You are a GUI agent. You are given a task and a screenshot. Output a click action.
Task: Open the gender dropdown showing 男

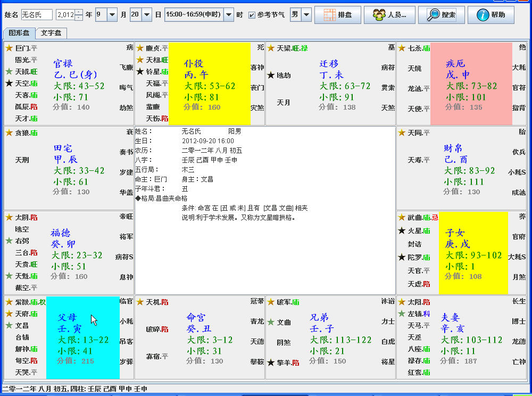point(306,15)
